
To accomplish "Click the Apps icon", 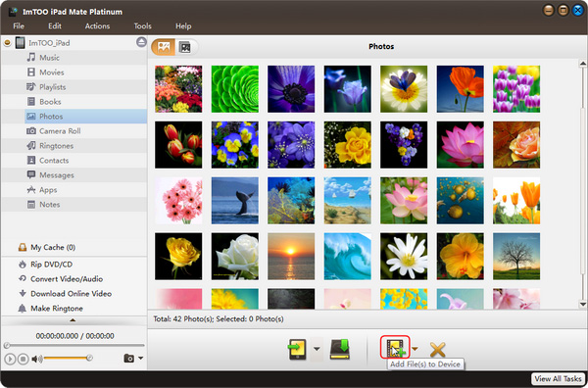I will pyautogui.click(x=31, y=190).
